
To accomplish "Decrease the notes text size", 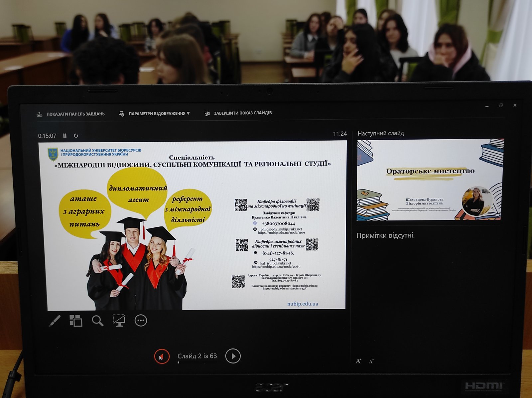I will [x=371, y=361].
